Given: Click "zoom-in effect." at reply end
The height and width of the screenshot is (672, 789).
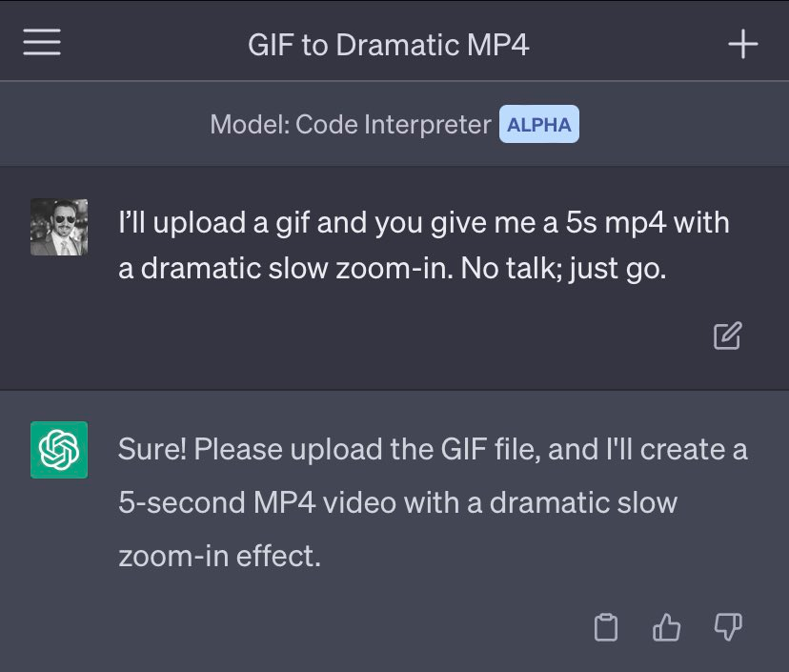Looking at the screenshot, I should coord(219,555).
